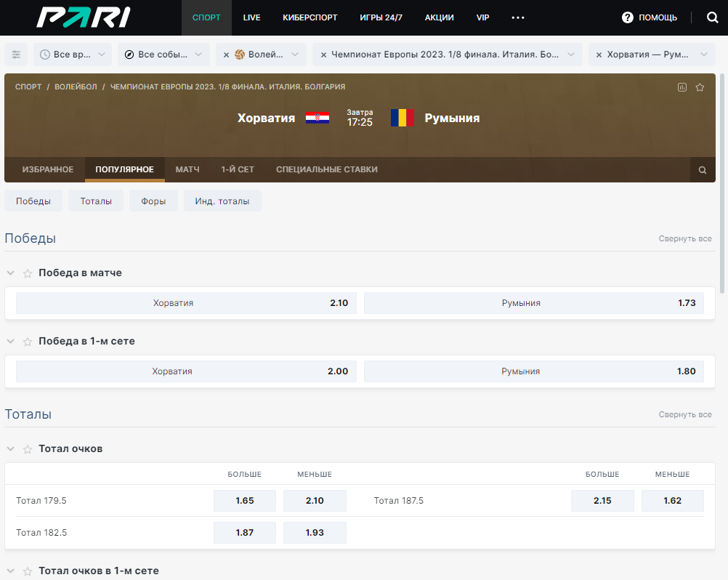728x580 pixels.
Task: Collapse the Победа в 1-м сете section
Action: pos(11,342)
